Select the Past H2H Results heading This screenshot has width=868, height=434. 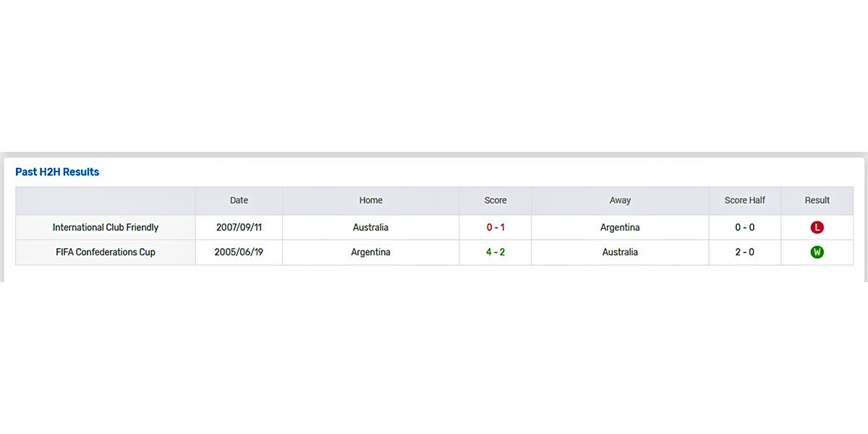point(57,172)
